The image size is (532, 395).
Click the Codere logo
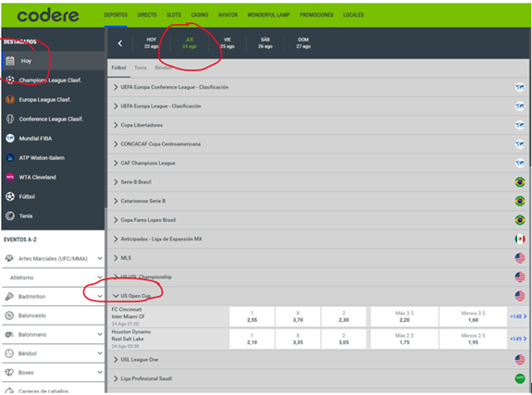click(48, 16)
